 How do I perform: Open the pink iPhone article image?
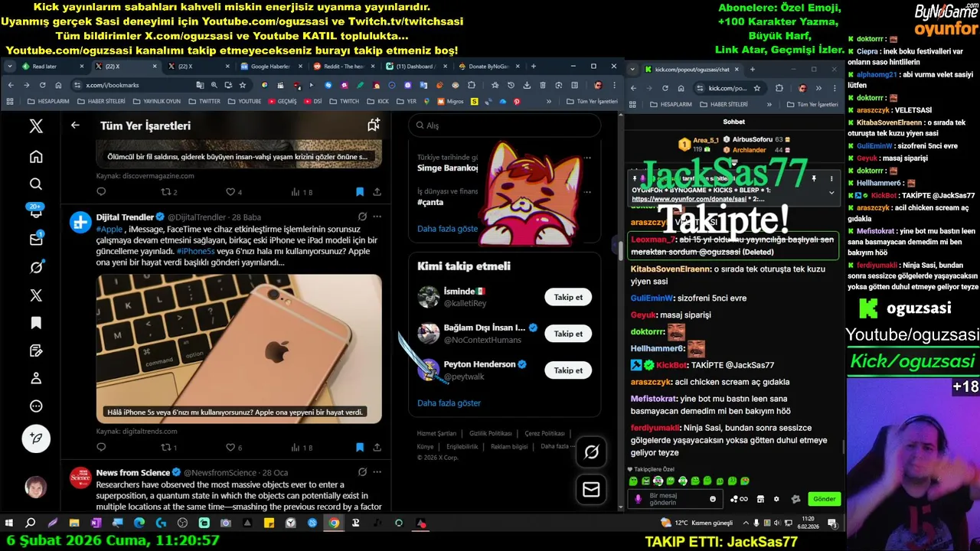click(x=239, y=348)
